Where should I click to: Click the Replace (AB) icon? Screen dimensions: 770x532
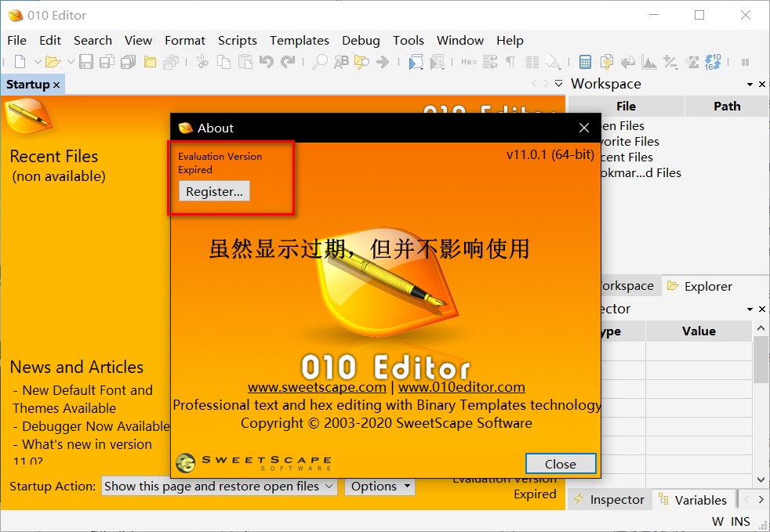point(341,62)
